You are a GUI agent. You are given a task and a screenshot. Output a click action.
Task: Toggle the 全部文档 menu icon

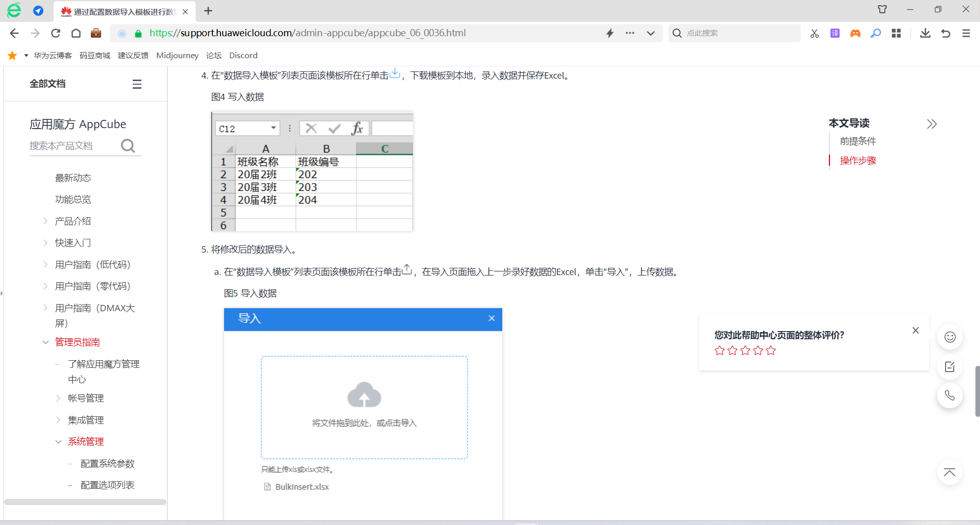pos(137,84)
